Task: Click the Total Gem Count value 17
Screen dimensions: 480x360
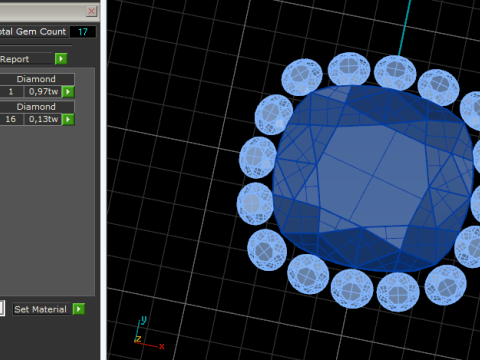Action: pyautogui.click(x=83, y=32)
